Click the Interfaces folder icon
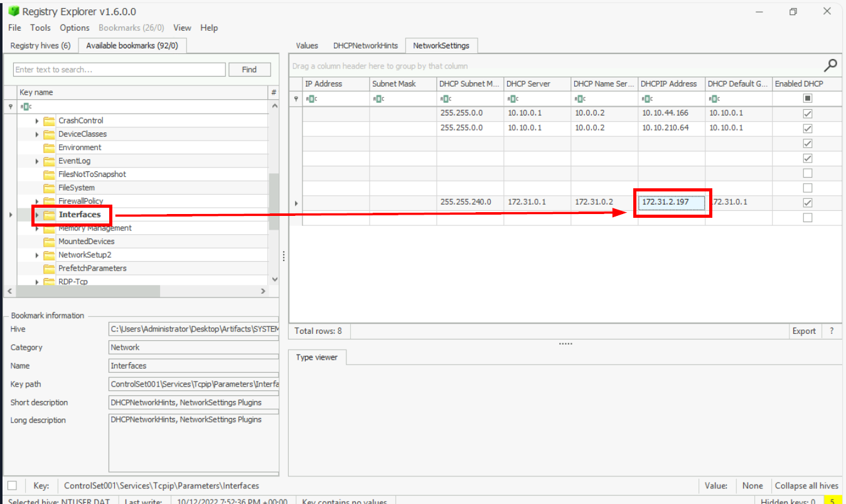Image resolution: width=846 pixels, height=504 pixels. pos(49,215)
